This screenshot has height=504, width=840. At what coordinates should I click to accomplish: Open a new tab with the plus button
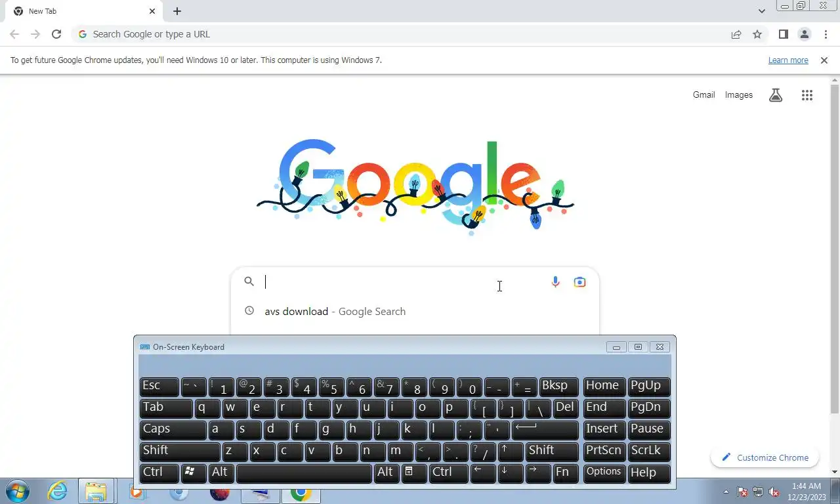177,11
